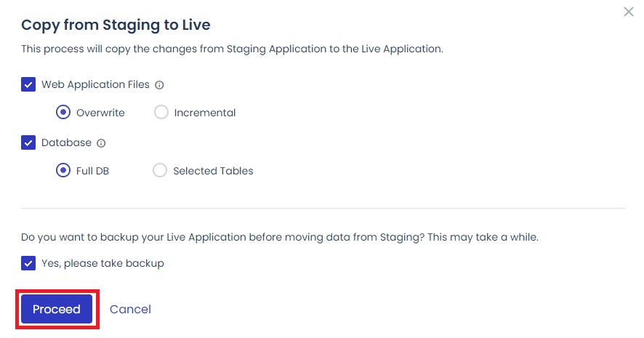Click the Overwrite option label text
This screenshot has width=644, height=338.
coord(100,113)
